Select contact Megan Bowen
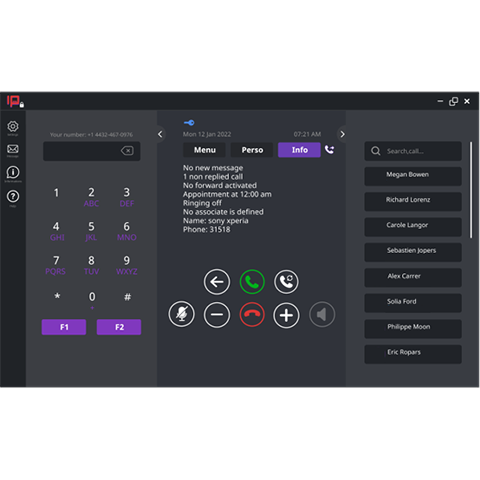 pos(413,176)
